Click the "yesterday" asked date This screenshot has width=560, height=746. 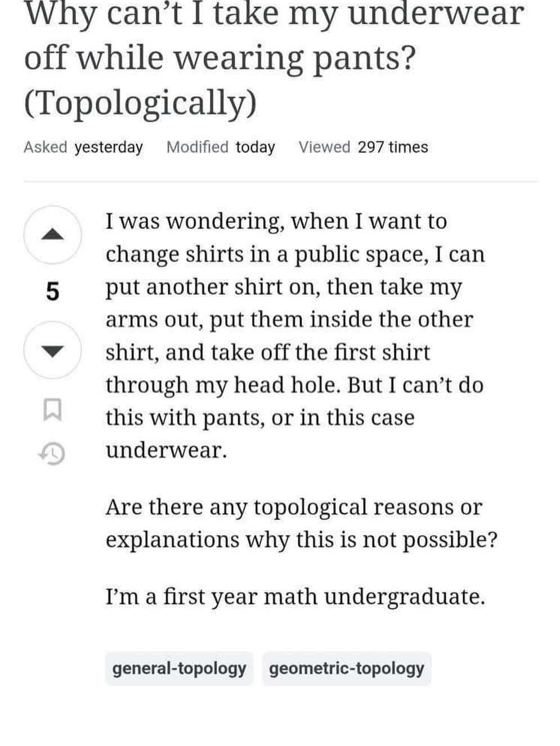pos(109,147)
